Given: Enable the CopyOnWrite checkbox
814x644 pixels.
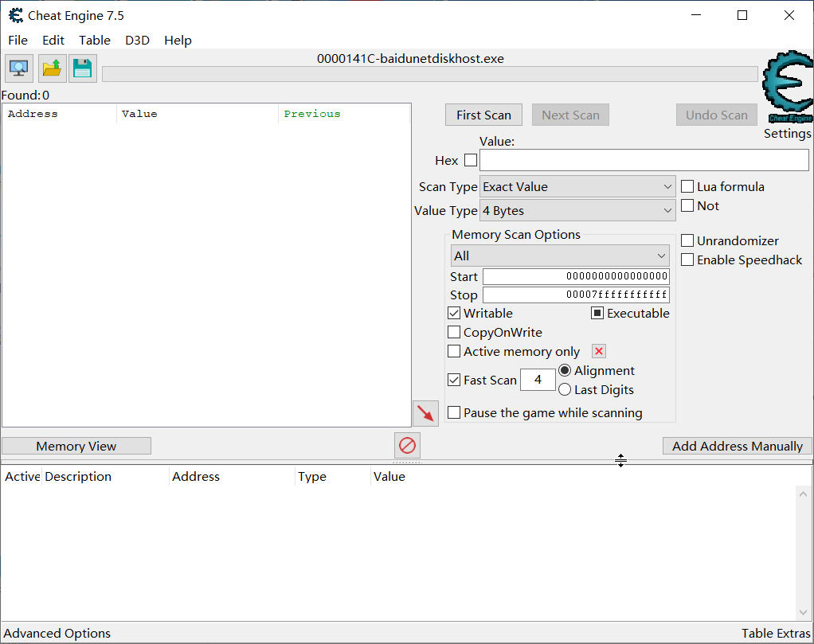Looking at the screenshot, I should [x=454, y=332].
